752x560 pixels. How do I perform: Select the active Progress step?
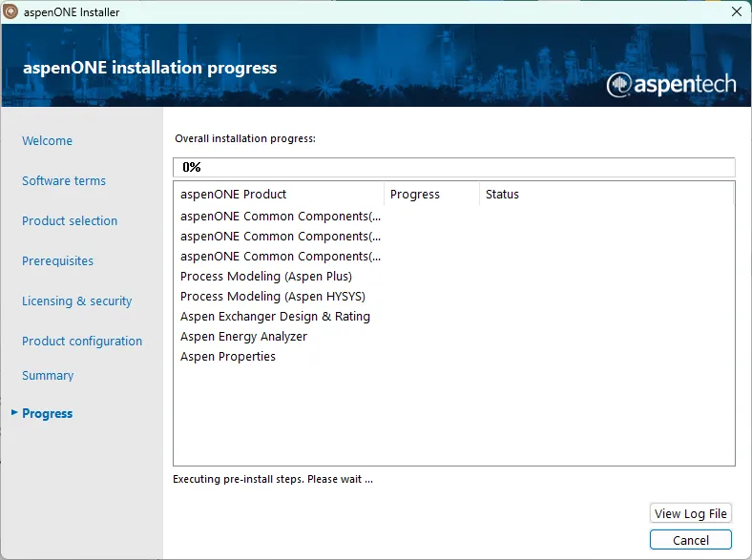point(47,413)
